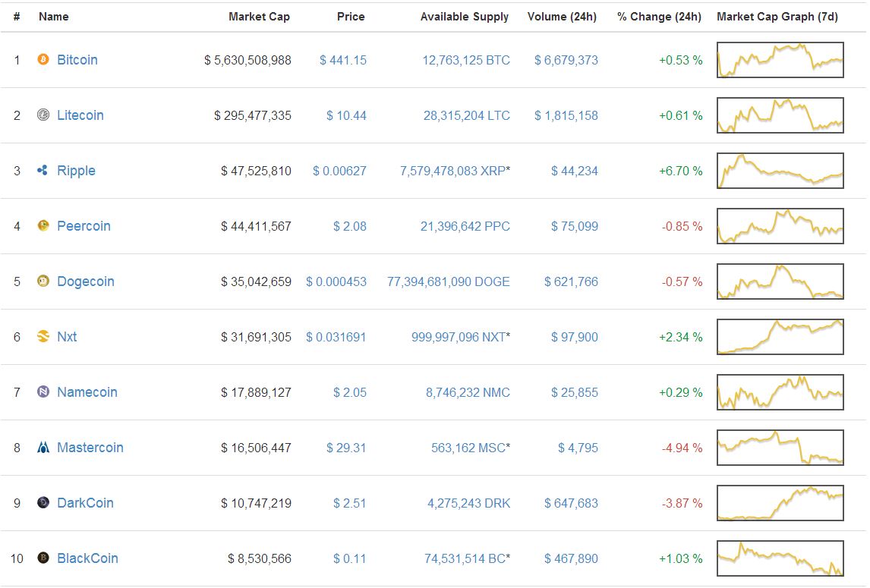Open BlackCoin's 7-day market cap graph

click(x=780, y=558)
